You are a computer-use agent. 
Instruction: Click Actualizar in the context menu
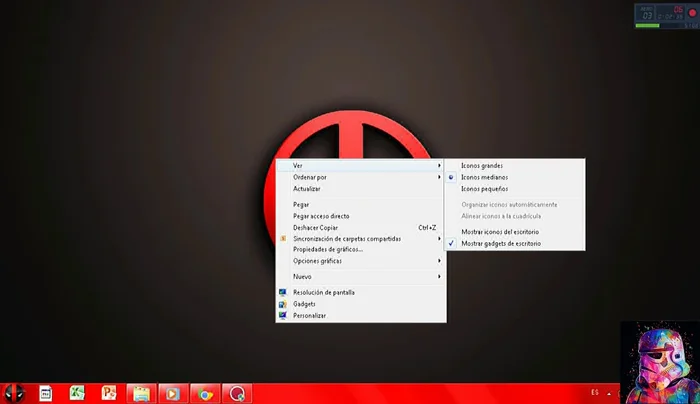[307, 188]
